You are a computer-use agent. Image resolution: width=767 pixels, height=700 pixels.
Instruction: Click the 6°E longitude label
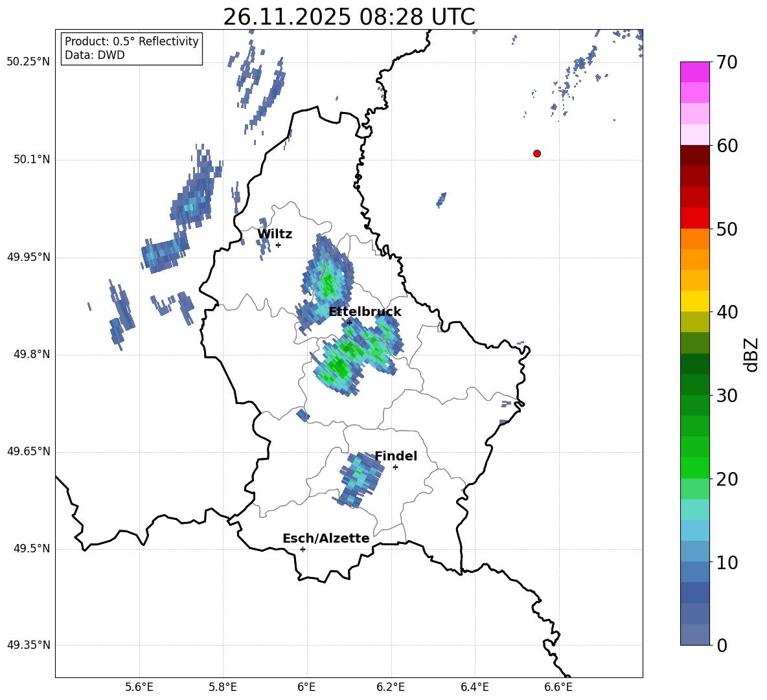[x=306, y=687]
